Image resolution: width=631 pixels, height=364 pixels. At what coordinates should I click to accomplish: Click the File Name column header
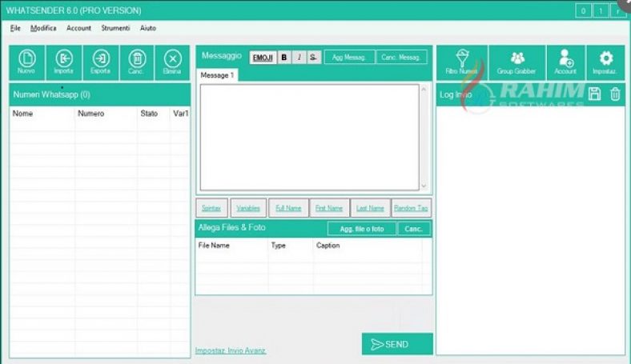click(231, 246)
